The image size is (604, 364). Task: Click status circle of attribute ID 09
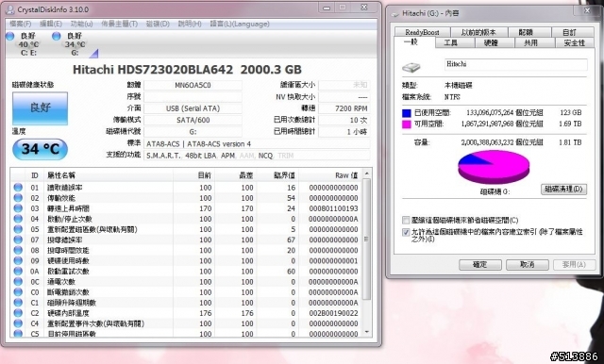click(x=18, y=260)
